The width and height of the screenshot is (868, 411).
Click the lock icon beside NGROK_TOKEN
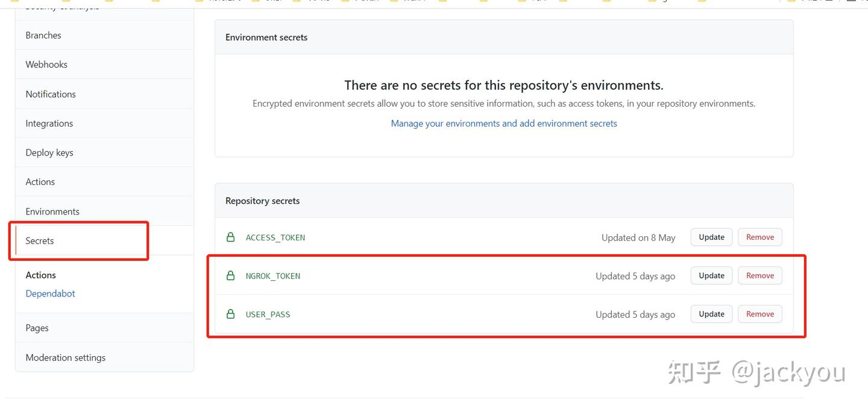pyautogui.click(x=230, y=275)
